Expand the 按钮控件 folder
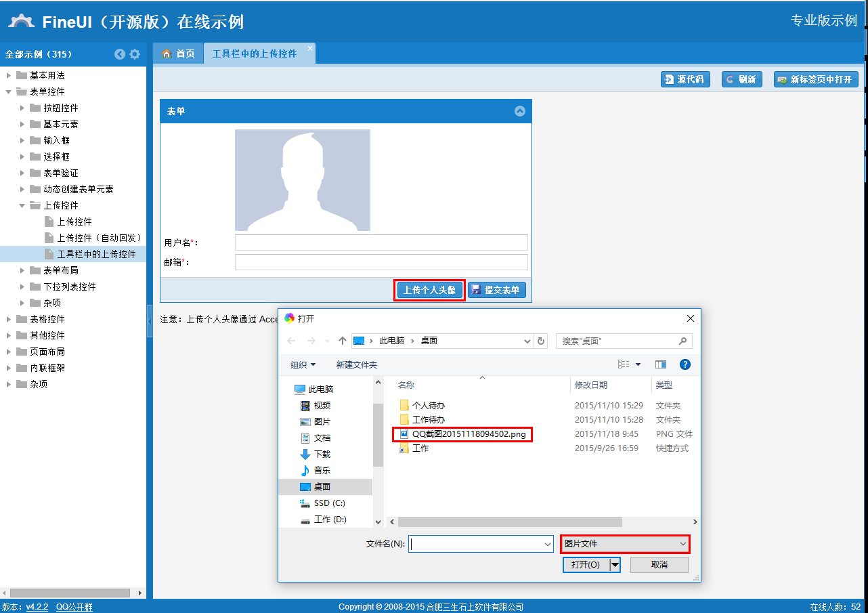Viewport: 868px width, 613px height. pos(22,108)
